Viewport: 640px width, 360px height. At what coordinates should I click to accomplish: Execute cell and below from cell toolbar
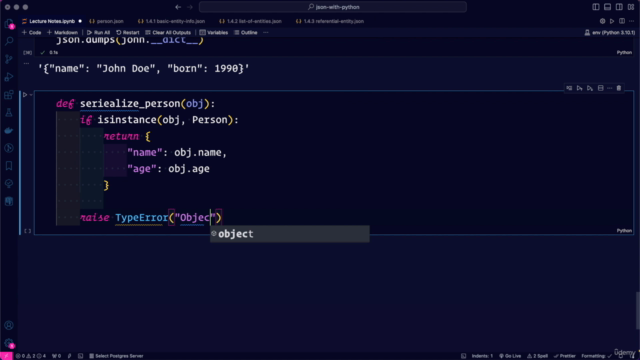[x=590, y=88]
